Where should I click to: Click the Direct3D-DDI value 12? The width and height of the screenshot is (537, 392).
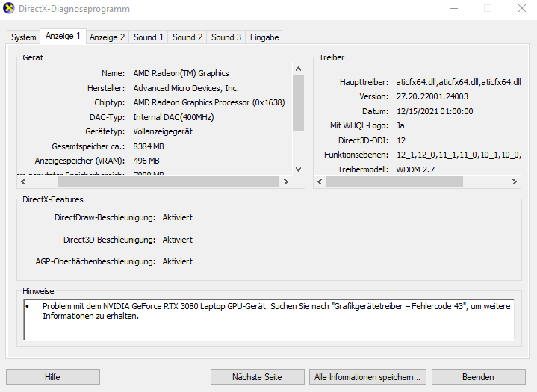tap(401, 140)
